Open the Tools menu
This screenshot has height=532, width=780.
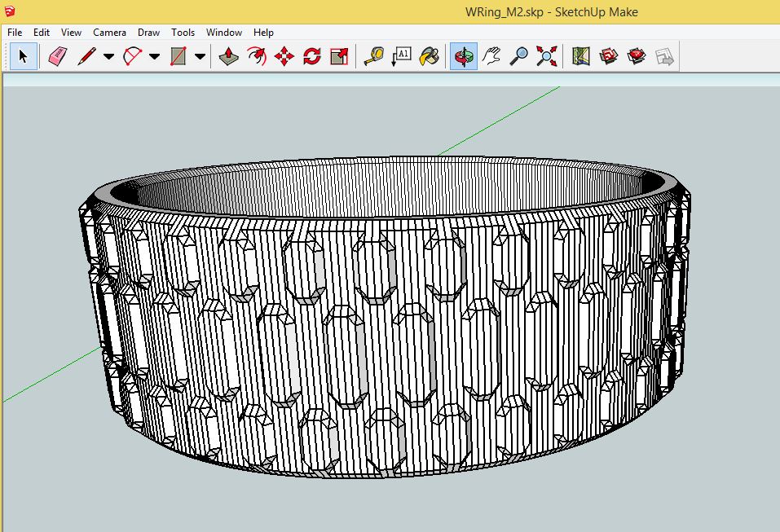(183, 33)
